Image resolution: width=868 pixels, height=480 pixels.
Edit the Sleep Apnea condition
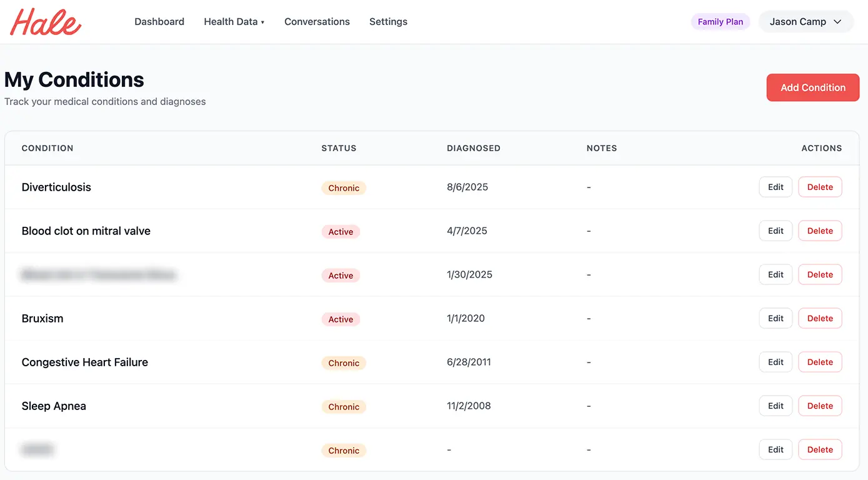point(776,406)
